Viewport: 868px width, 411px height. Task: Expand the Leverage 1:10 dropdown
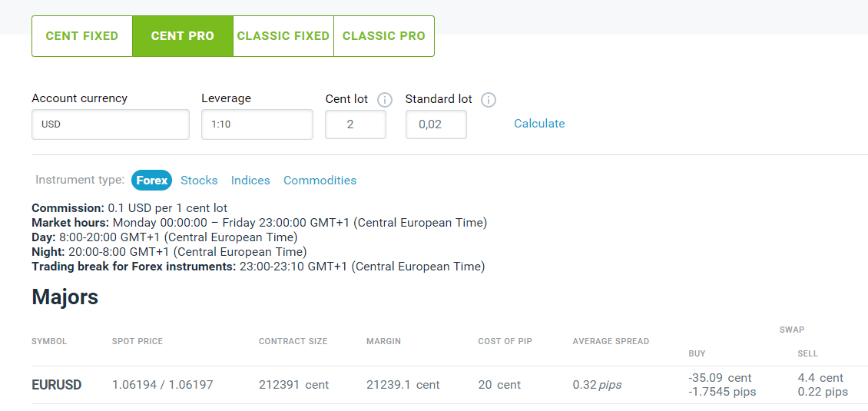pos(257,124)
